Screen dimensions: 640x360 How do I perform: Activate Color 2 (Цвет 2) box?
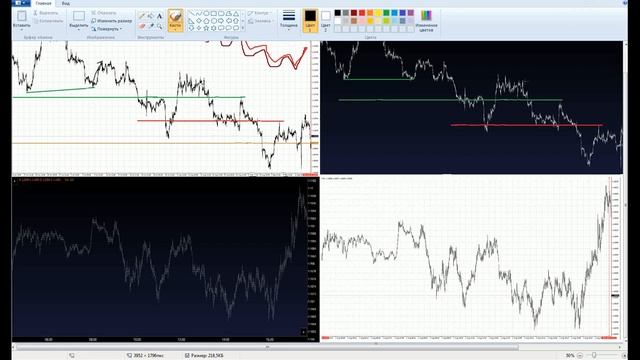(325, 20)
